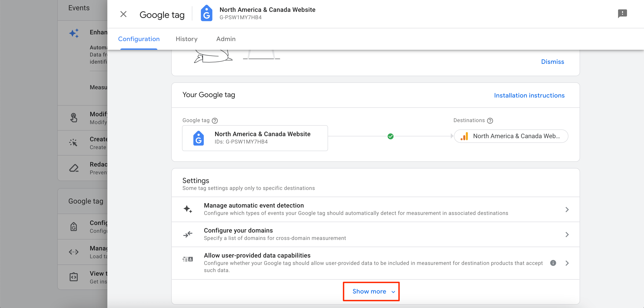Click the green checkmark status indicator
Image resolution: width=644 pixels, height=308 pixels.
391,136
